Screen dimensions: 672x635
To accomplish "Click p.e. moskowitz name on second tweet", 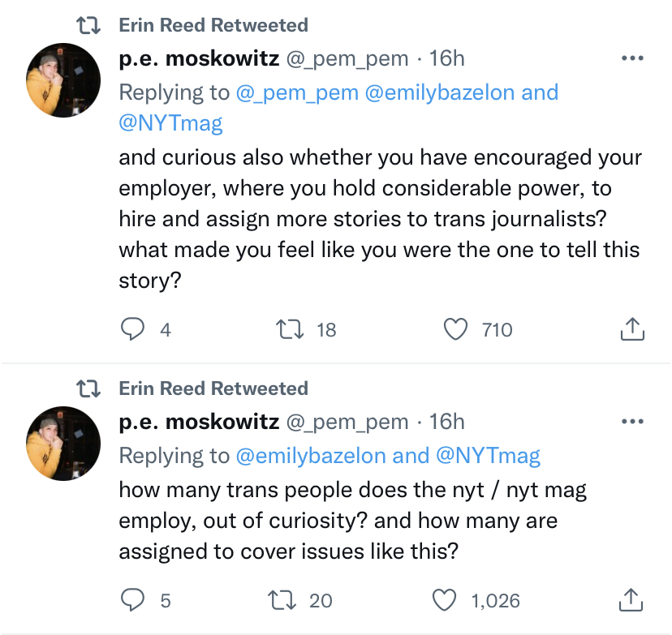I will click(x=199, y=422).
